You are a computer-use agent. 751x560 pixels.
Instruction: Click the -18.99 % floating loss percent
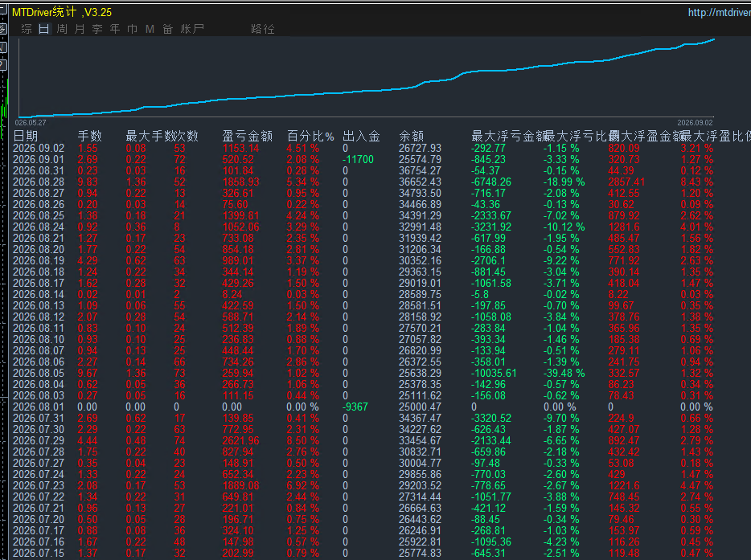click(564, 182)
